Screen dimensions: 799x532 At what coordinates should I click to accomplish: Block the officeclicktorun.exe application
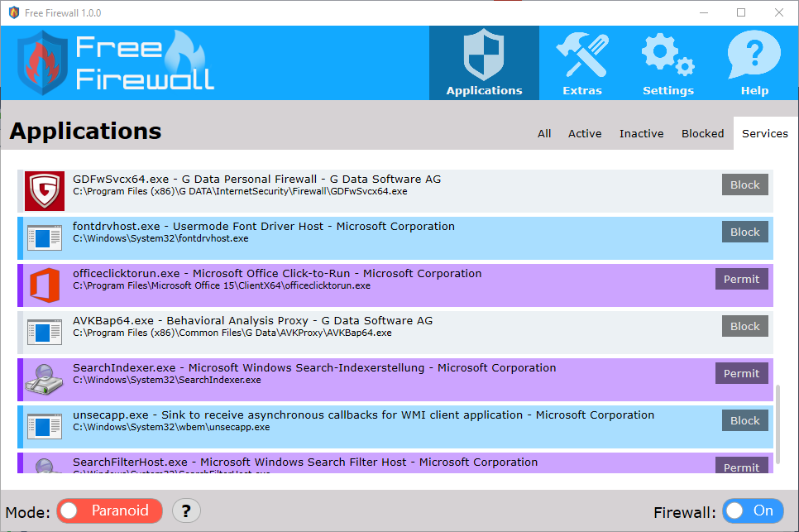[741, 279]
